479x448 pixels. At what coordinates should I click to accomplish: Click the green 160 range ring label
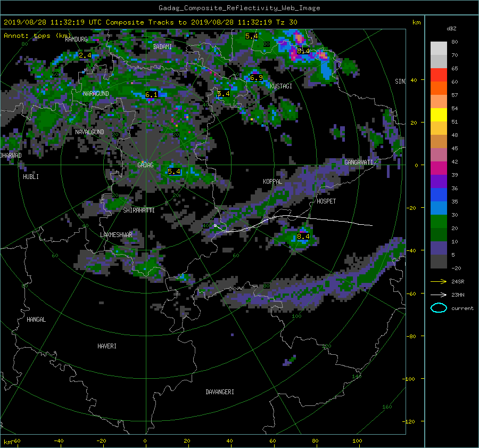coord(387,407)
